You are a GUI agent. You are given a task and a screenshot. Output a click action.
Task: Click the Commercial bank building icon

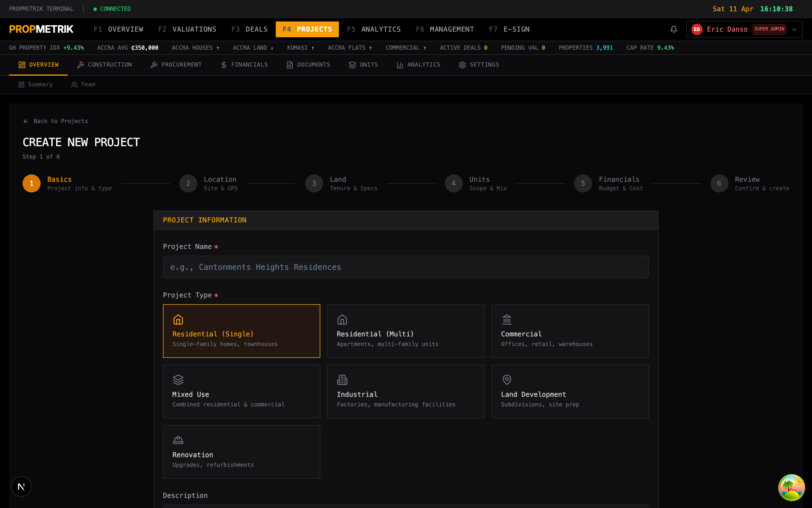click(x=507, y=319)
